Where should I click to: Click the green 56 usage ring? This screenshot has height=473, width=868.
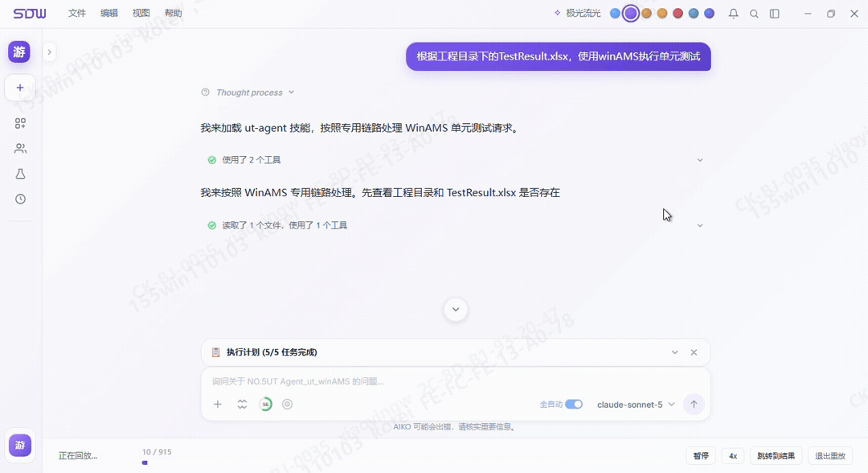pyautogui.click(x=266, y=405)
